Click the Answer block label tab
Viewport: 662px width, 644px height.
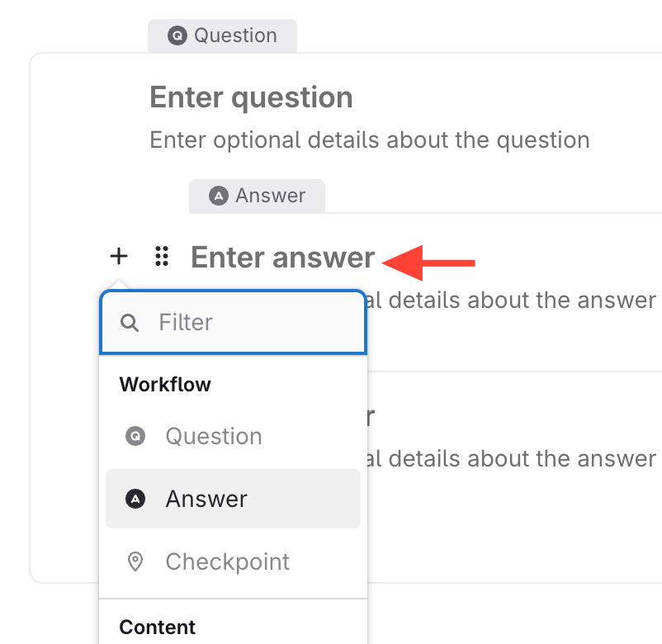257,196
